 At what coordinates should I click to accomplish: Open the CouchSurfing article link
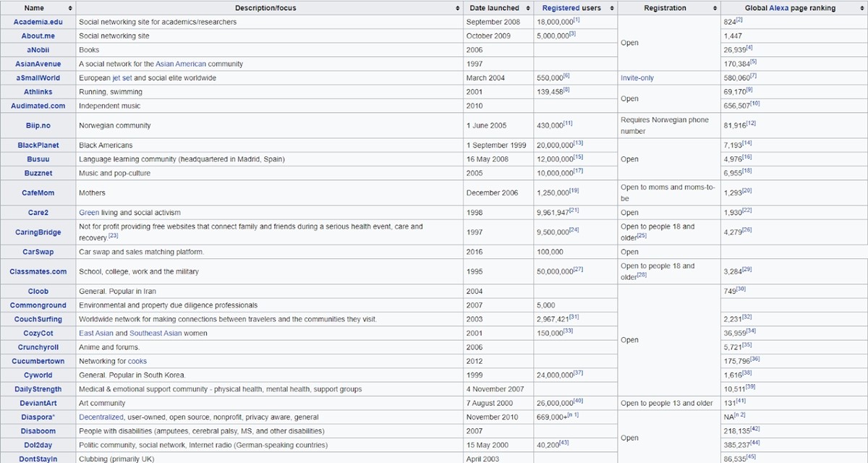(38, 319)
